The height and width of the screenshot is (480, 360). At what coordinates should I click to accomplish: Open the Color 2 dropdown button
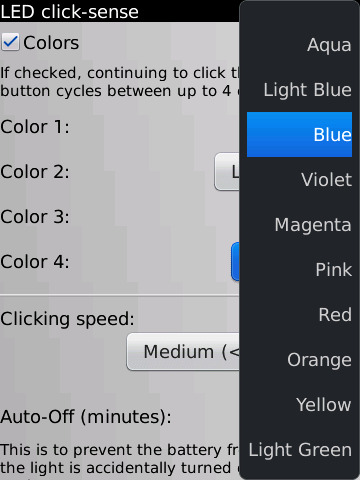click(227, 172)
